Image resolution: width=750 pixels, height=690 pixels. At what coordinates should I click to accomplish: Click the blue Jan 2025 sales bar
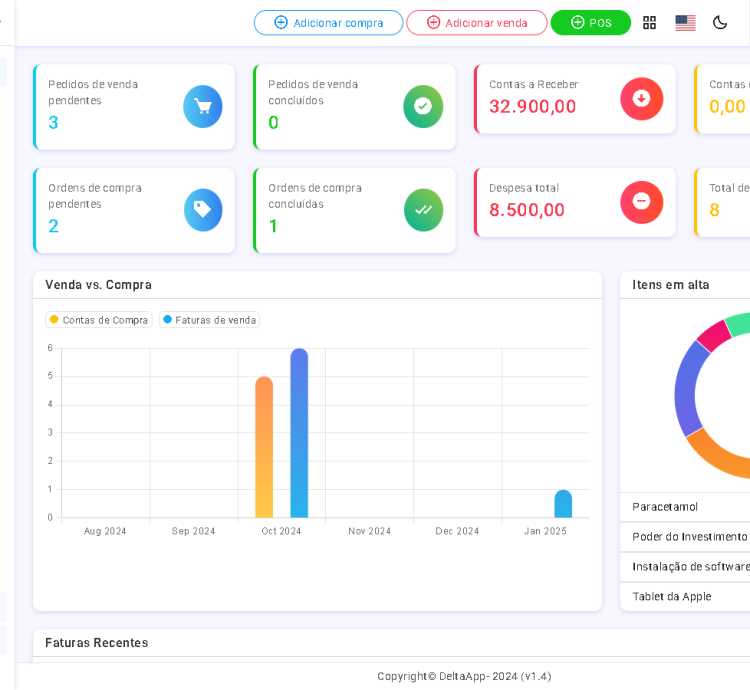pos(563,504)
